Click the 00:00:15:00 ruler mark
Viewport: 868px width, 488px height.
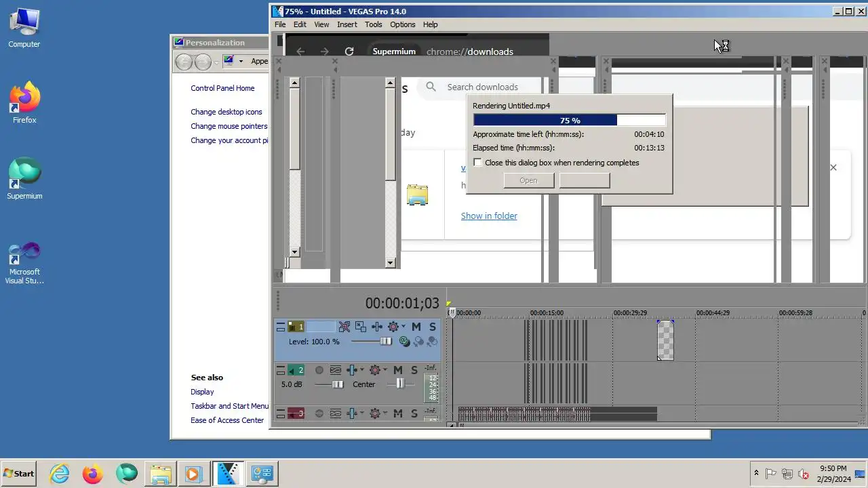coord(547,313)
